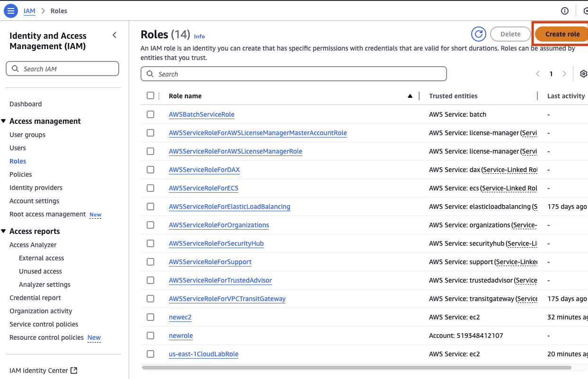Go to next page using right chevron
The width and height of the screenshot is (588, 379).
(x=564, y=74)
